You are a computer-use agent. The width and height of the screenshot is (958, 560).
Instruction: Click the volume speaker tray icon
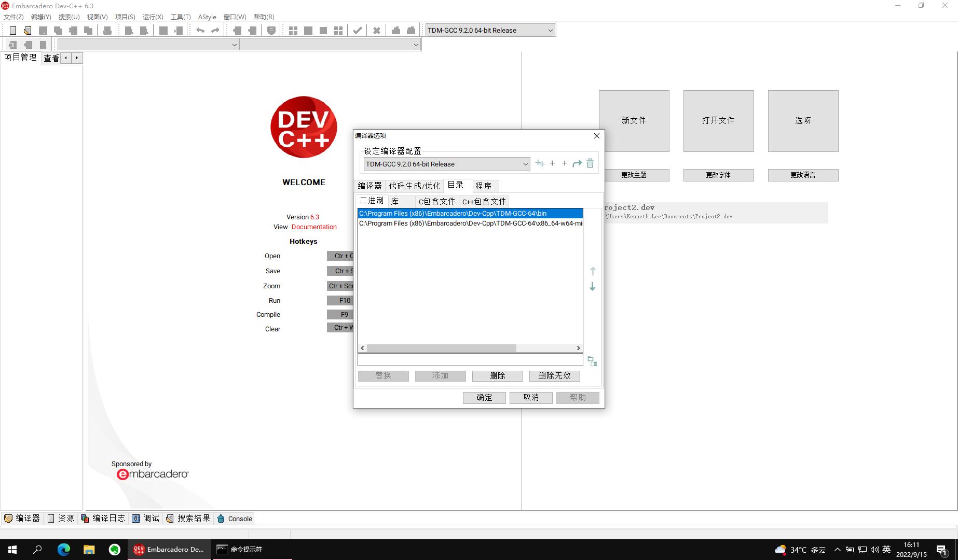tap(874, 550)
